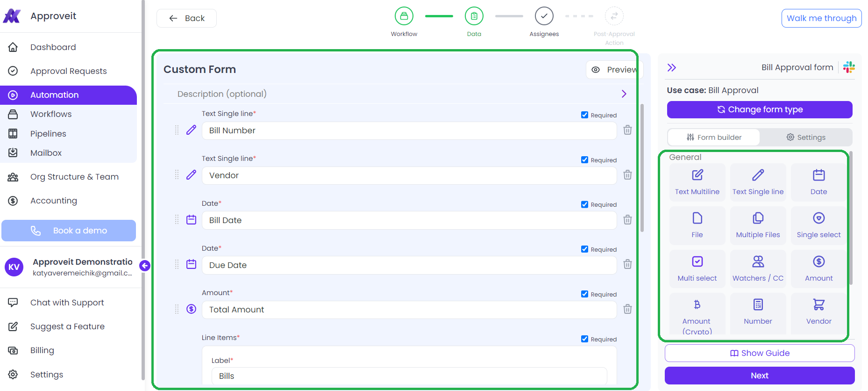The width and height of the screenshot is (868, 391).
Task: Add a Date field from General
Action: (818, 182)
